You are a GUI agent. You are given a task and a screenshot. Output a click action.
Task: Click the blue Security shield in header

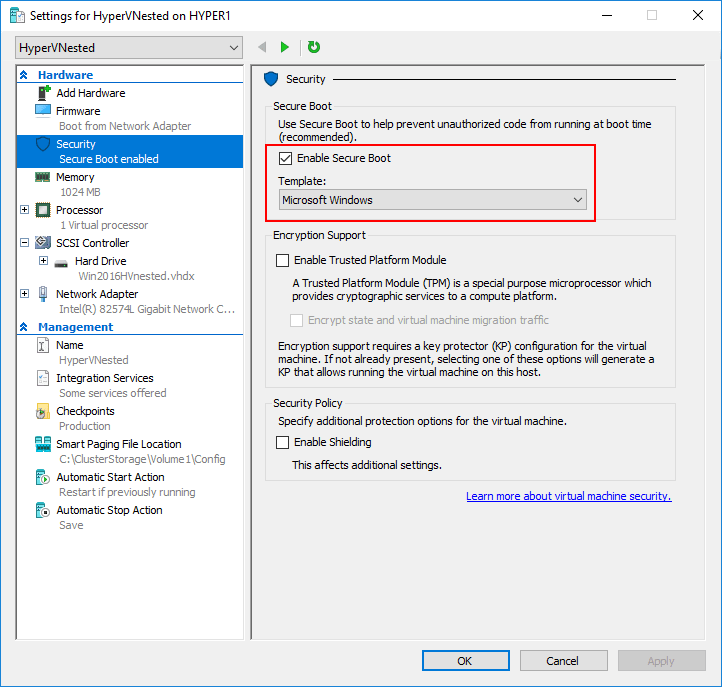[x=271, y=79]
